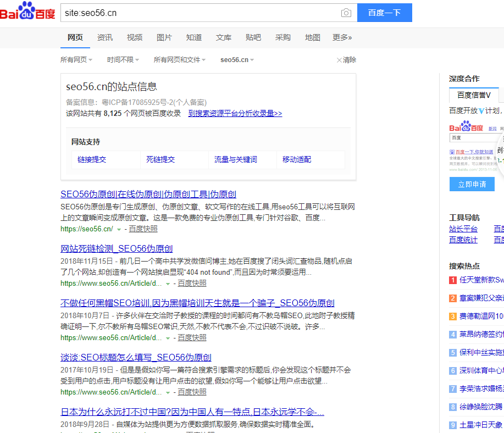Switch to the 贴吧 tab

253,37
